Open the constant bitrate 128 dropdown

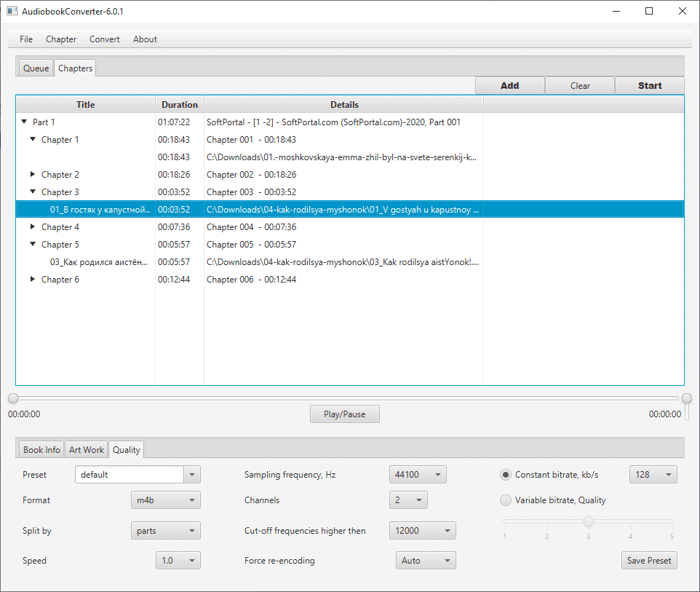coord(653,475)
